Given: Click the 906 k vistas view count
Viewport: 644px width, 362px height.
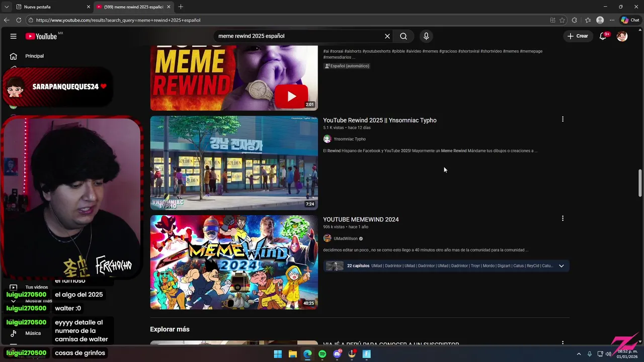Looking at the screenshot, I should 334,227.
